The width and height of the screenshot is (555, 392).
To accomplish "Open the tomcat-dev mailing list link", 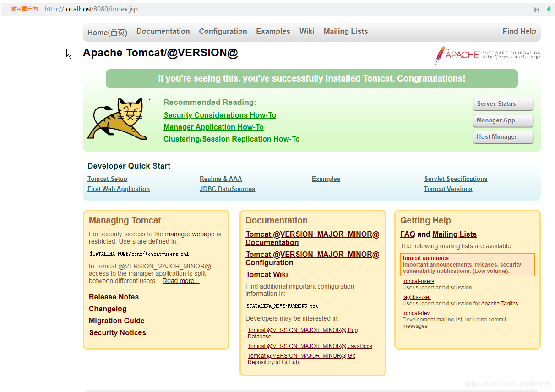I will (x=416, y=313).
